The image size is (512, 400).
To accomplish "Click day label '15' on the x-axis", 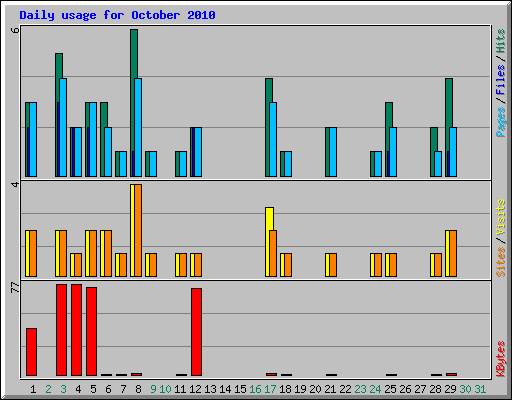I will [x=240, y=389].
